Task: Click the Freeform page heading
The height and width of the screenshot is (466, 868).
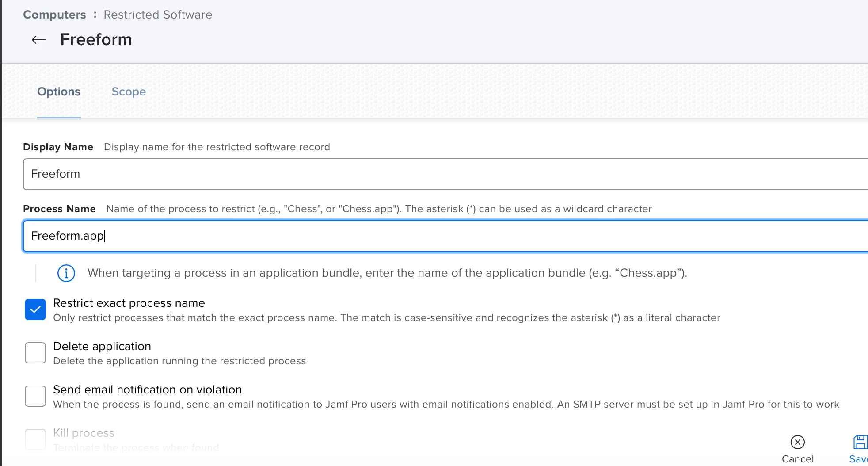Action: pos(96,40)
